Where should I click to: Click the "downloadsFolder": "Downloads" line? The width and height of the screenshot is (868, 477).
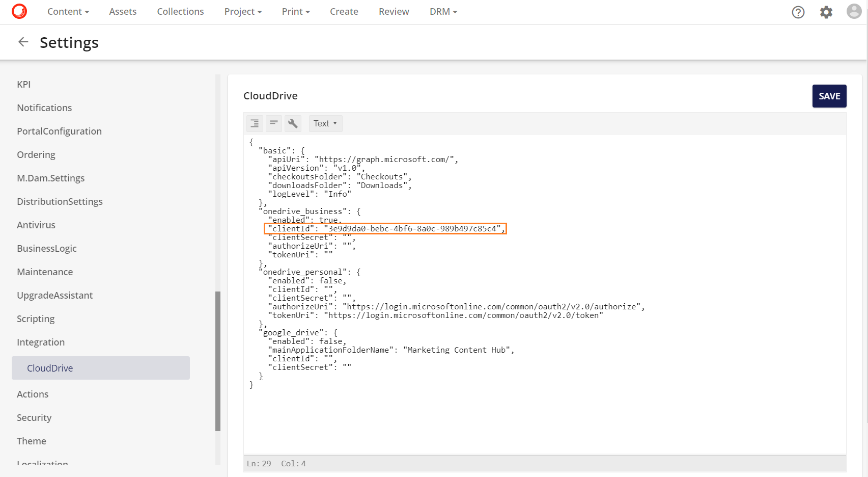340,185
